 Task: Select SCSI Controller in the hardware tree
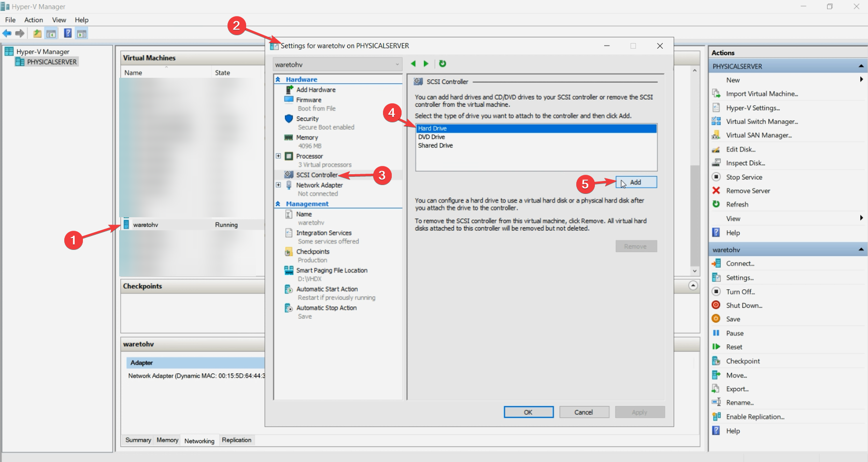(x=317, y=175)
